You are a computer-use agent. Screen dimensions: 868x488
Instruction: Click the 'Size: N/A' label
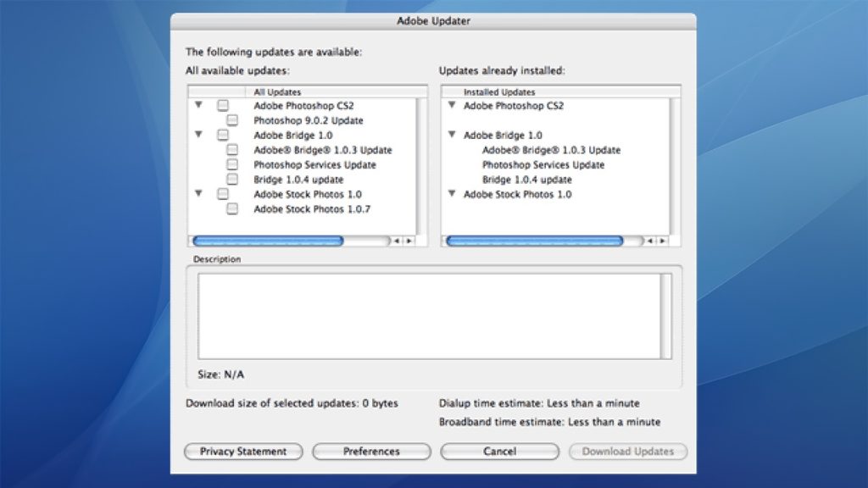point(221,374)
